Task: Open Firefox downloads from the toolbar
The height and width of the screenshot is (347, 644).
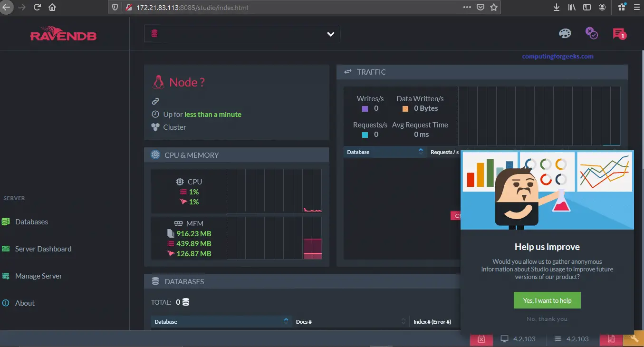Action: [556, 7]
